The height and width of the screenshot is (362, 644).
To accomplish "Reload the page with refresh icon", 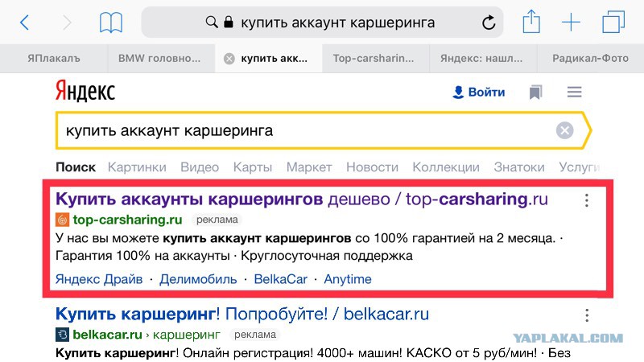I will tap(489, 23).
